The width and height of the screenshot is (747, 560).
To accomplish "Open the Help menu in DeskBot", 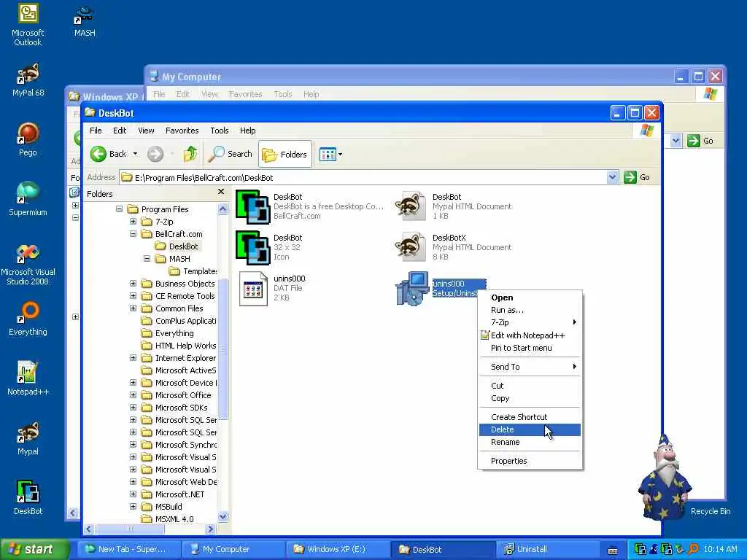I will [247, 131].
